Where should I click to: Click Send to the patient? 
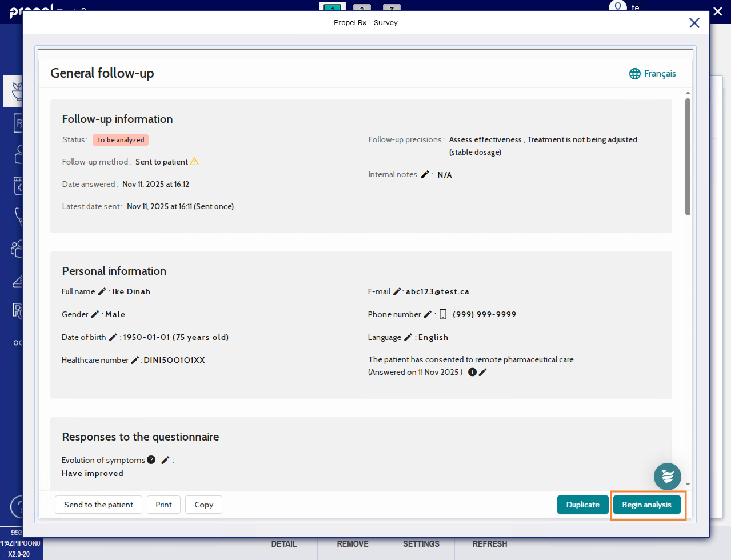(x=98, y=505)
